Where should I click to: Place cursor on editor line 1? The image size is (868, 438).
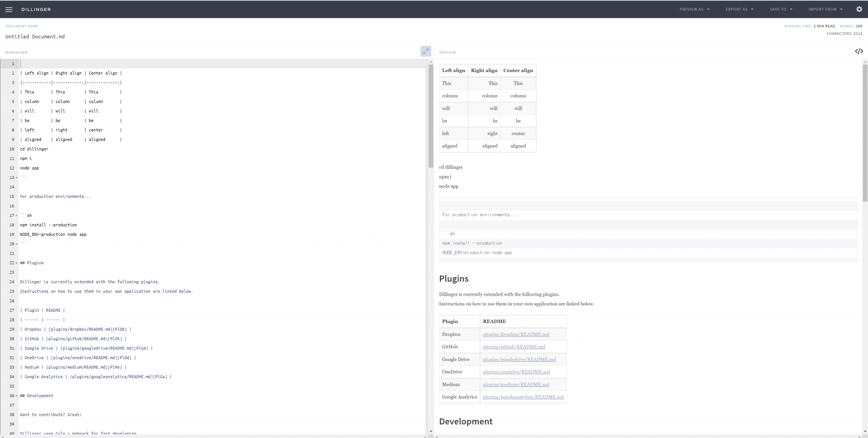point(212,64)
